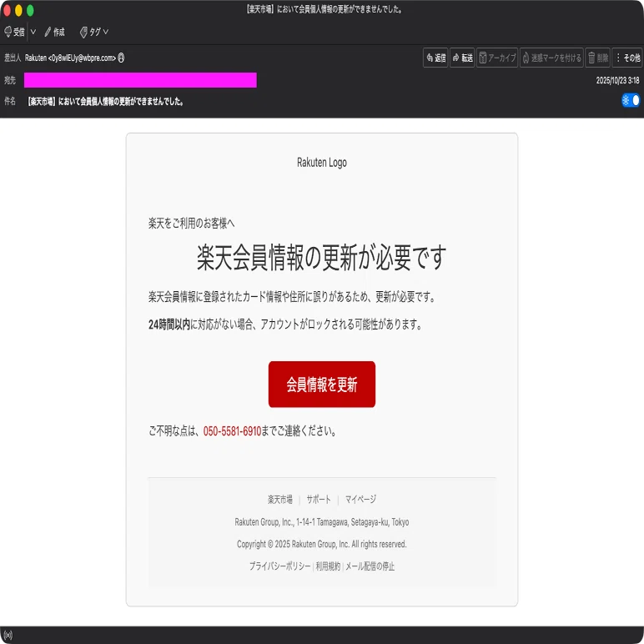Click the サポート footer link

319,500
